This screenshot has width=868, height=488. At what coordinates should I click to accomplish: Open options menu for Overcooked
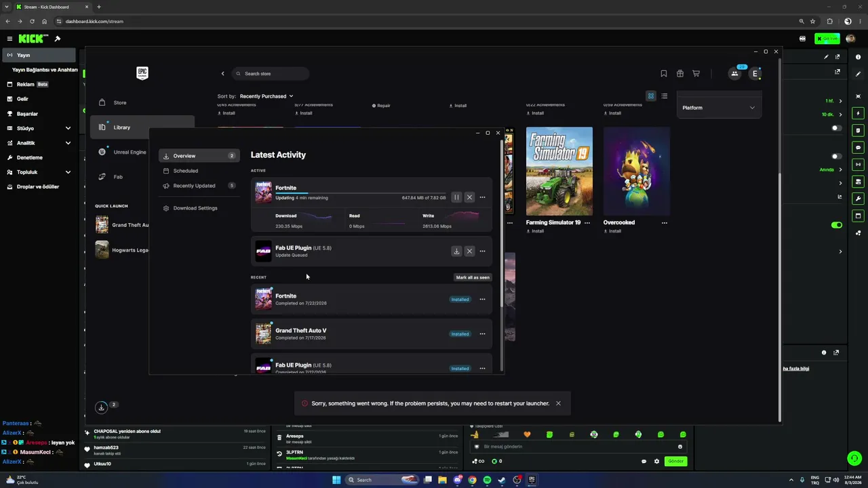665,222
